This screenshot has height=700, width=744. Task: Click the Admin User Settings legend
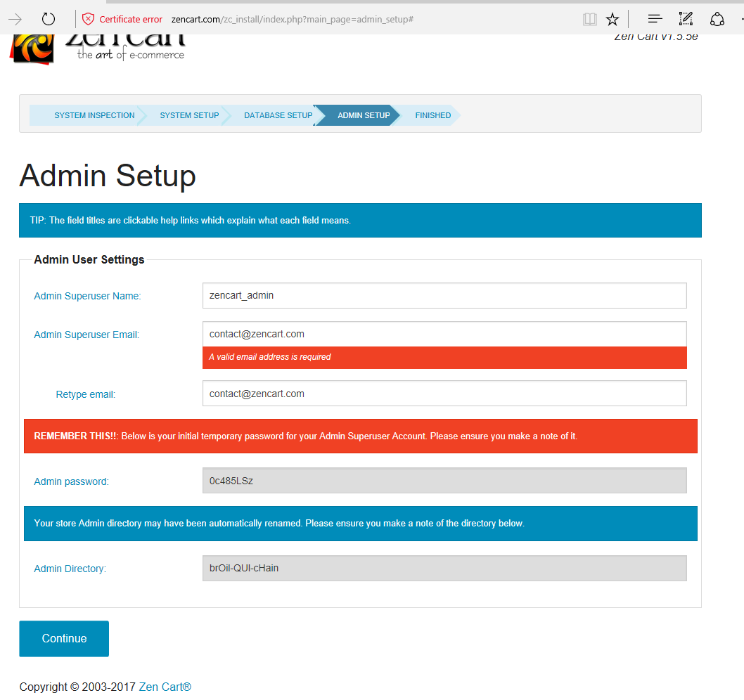[89, 260]
